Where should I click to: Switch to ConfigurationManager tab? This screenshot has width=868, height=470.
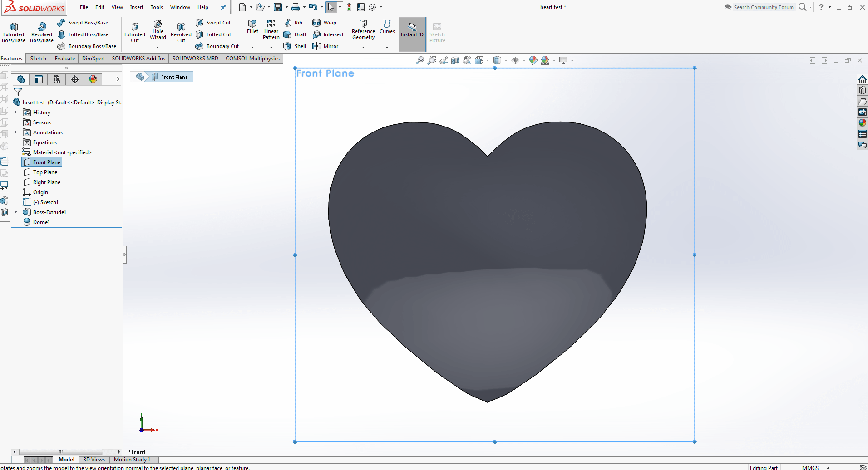coord(57,79)
